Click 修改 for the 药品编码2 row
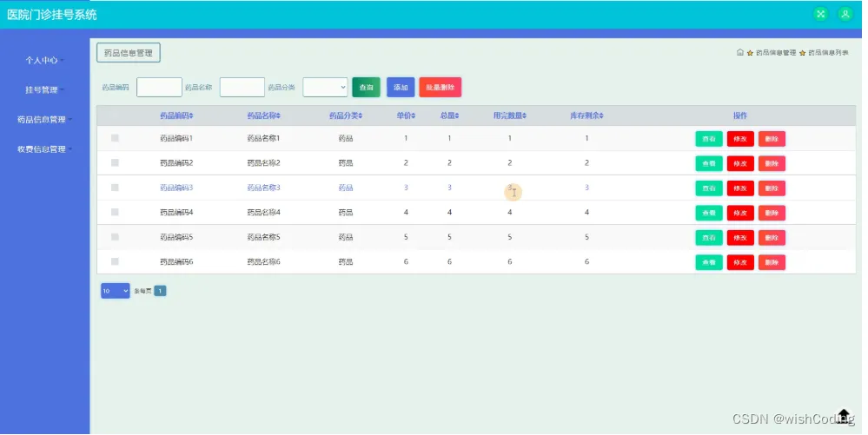This screenshot has height=435, width=868. [x=740, y=163]
